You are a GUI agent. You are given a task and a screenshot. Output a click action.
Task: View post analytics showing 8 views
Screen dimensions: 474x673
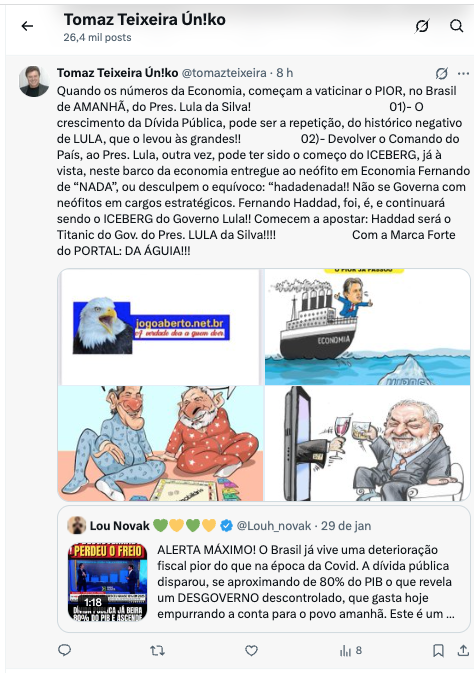point(350,651)
